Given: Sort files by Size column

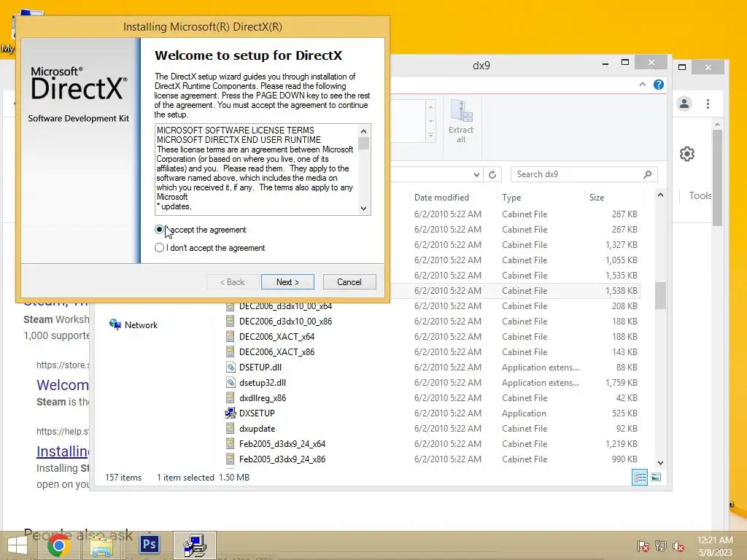Looking at the screenshot, I should tap(597, 197).
